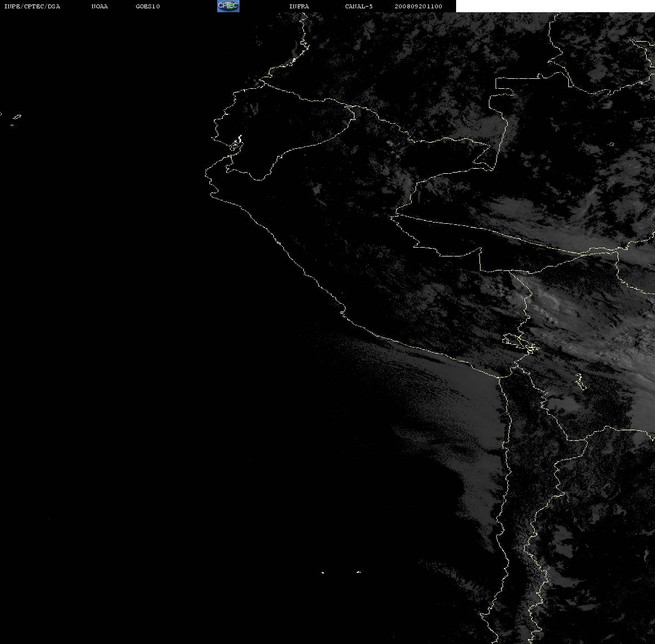
Task: Select the GOES10 satellite label
Action: 148,6
